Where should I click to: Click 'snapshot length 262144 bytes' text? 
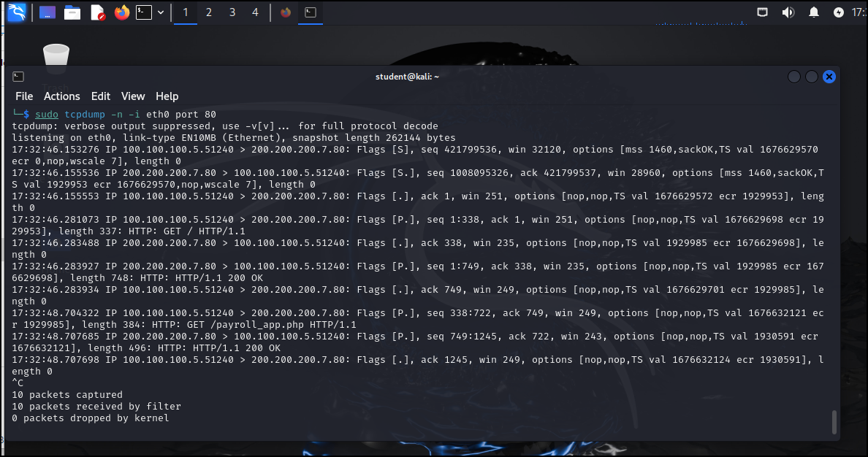373,138
